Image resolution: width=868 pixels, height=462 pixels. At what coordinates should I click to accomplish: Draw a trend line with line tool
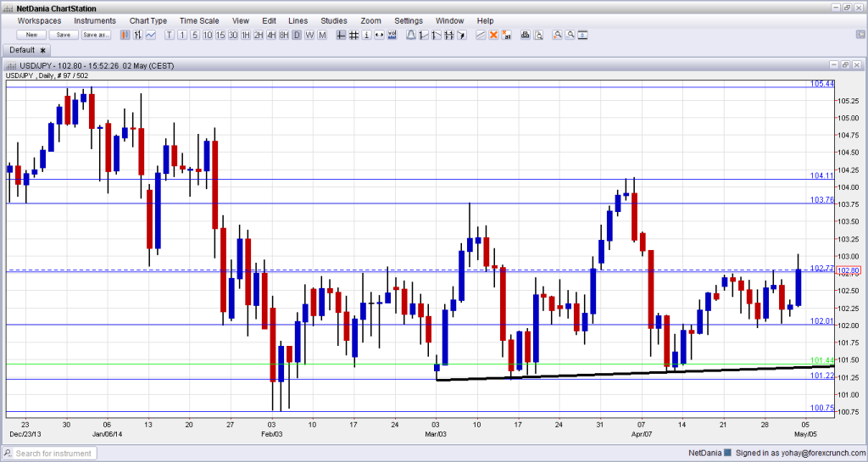(481, 35)
